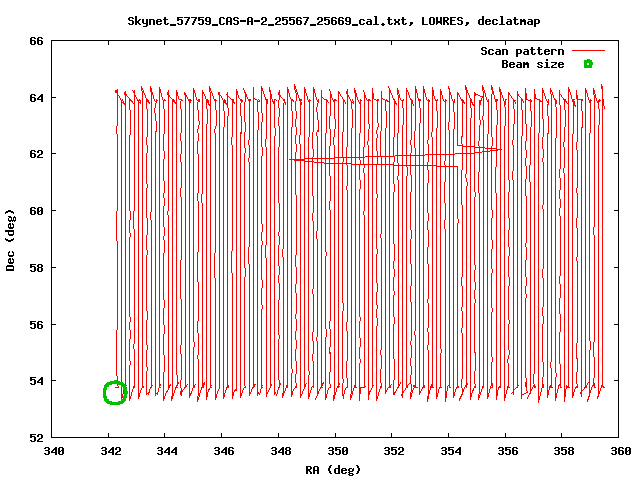Click y-axis tick value 54
Screen dimensions: 640x480
point(36,381)
